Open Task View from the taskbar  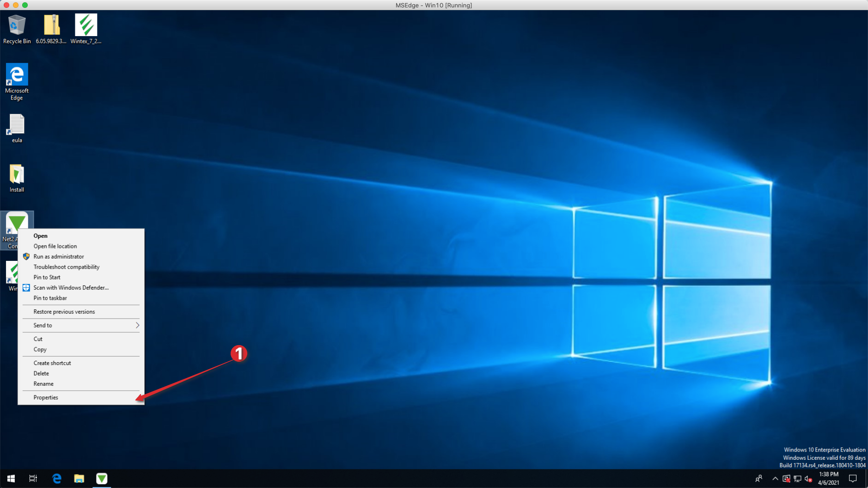pos(32,478)
